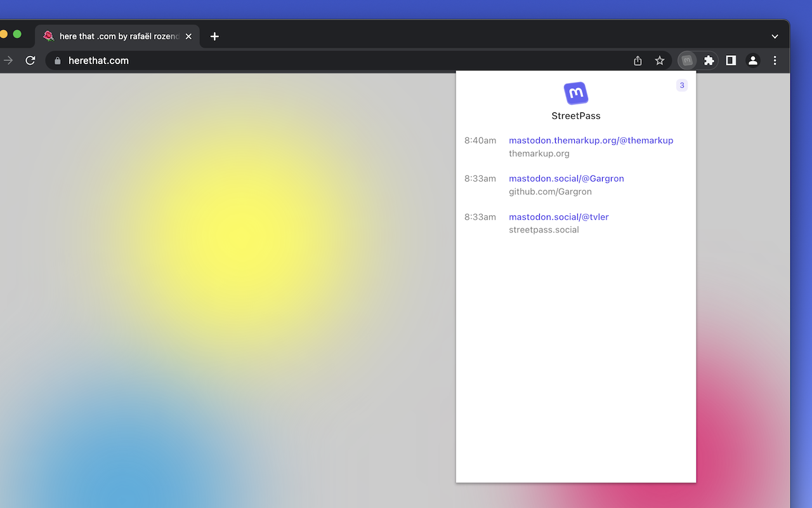Click the 'StreetPass' title text
The height and width of the screenshot is (508, 812).
click(576, 116)
